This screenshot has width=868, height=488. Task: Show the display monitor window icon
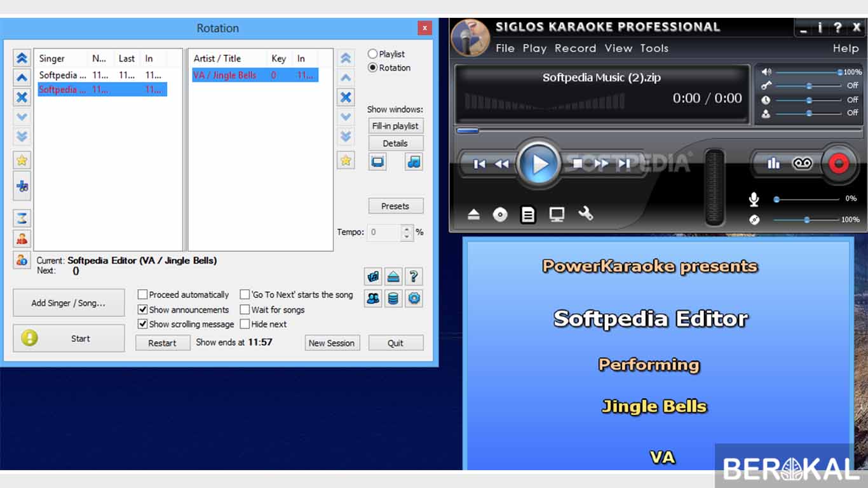point(377,161)
